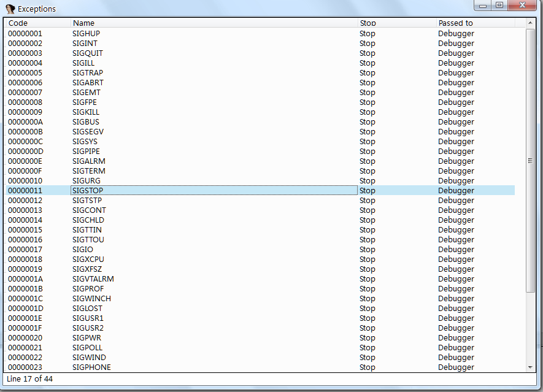This screenshot has width=543, height=392.
Task: Close the Exceptions window
Action: click(523, 5)
